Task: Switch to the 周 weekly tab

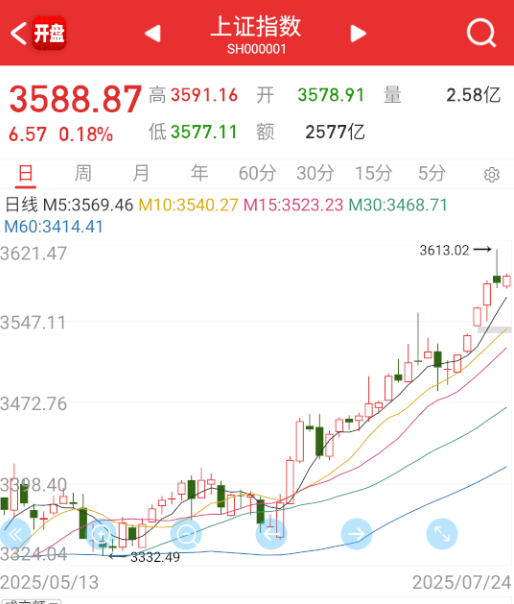Action: [x=83, y=173]
